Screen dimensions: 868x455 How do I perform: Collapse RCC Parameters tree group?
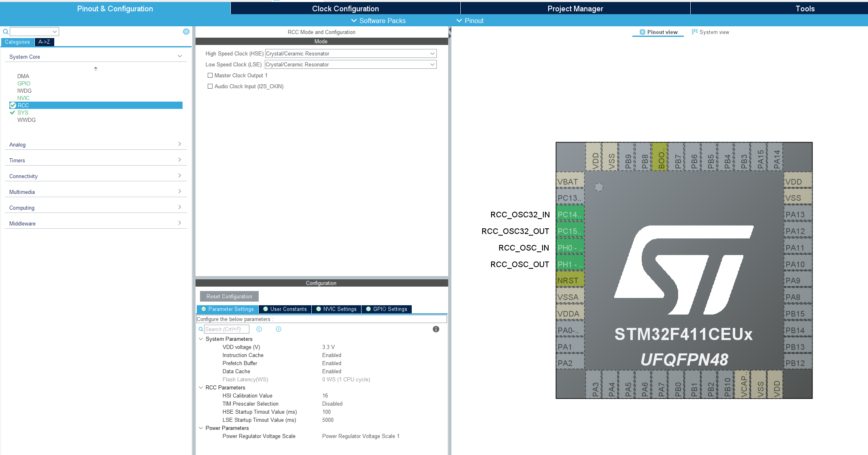tap(201, 387)
